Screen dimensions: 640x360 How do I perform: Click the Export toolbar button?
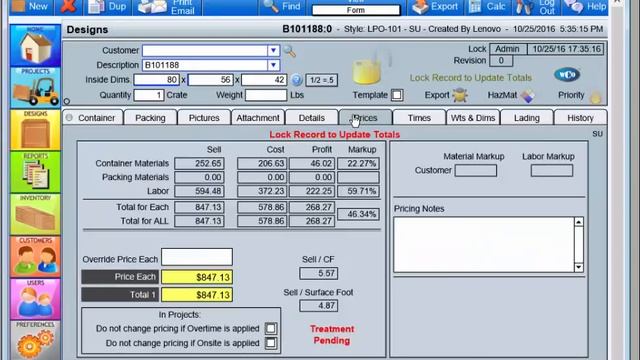435,7
